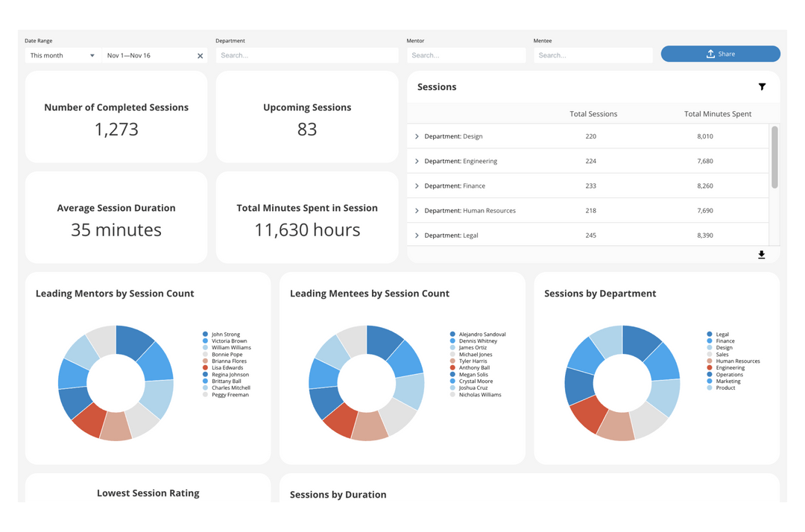Image resolution: width=805 pixels, height=532 pixels.
Task: Open the Date Range dropdown showing This month
Action: [62, 55]
